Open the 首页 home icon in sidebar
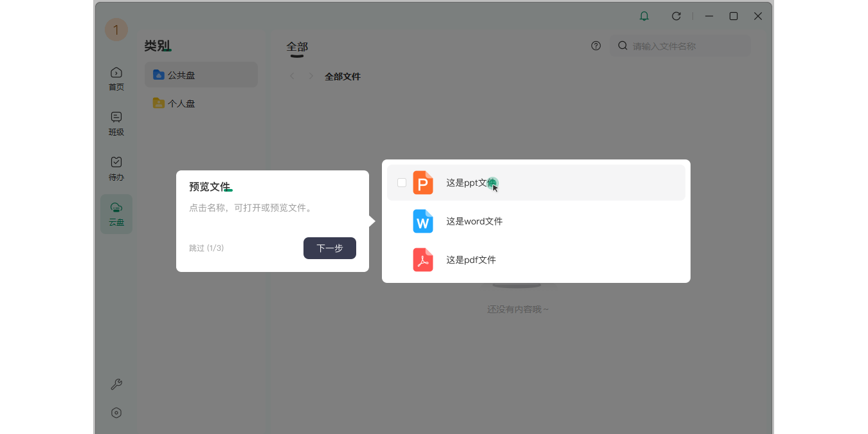 click(x=116, y=78)
